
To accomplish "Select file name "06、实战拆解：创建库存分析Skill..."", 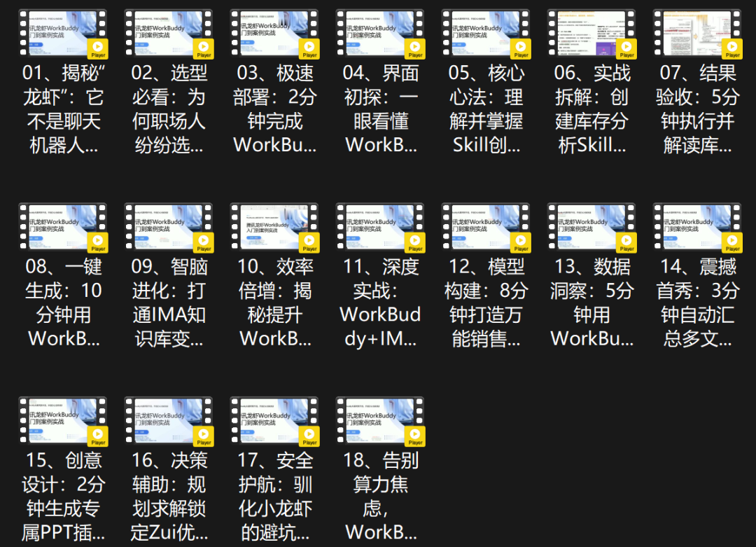I will [x=592, y=109].
